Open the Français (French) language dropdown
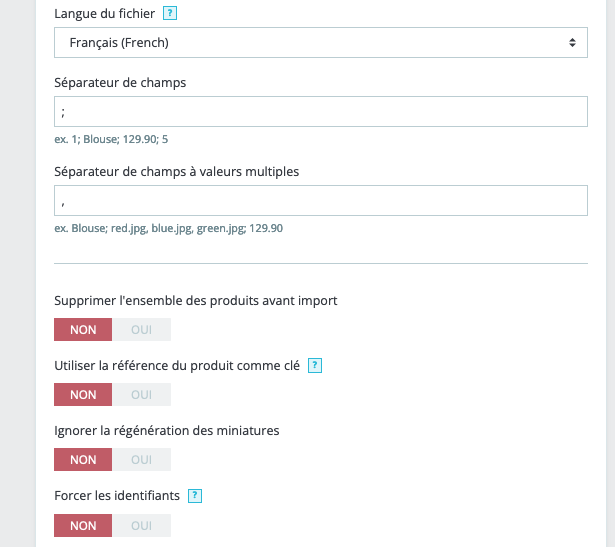615x547 pixels. click(x=320, y=42)
